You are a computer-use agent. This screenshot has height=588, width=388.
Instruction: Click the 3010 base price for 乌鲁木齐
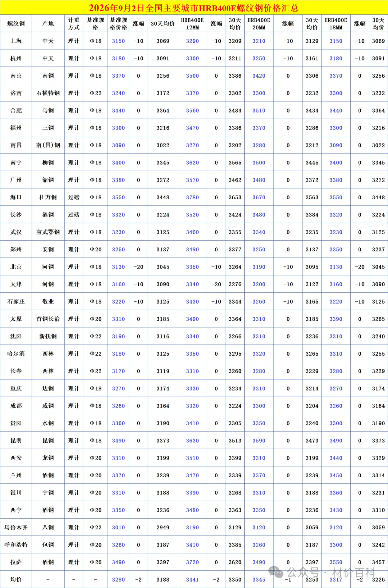(119, 527)
